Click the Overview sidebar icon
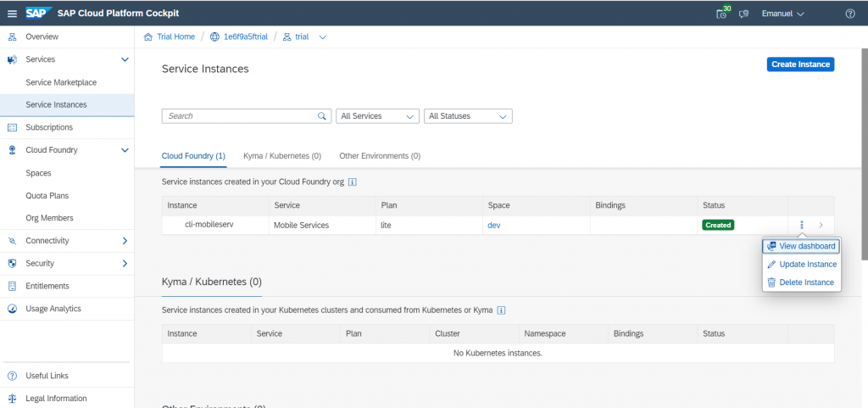Image resolution: width=868 pixels, height=408 pixels. pyautogui.click(x=12, y=36)
